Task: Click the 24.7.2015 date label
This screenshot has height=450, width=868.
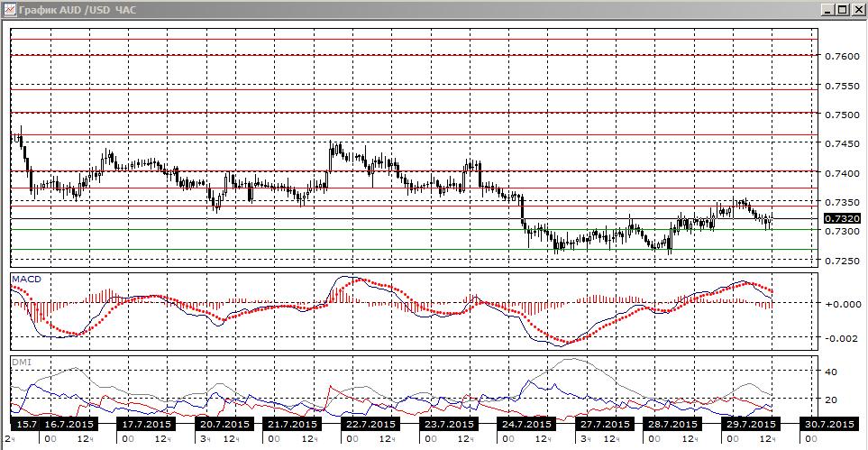Action: [x=525, y=425]
